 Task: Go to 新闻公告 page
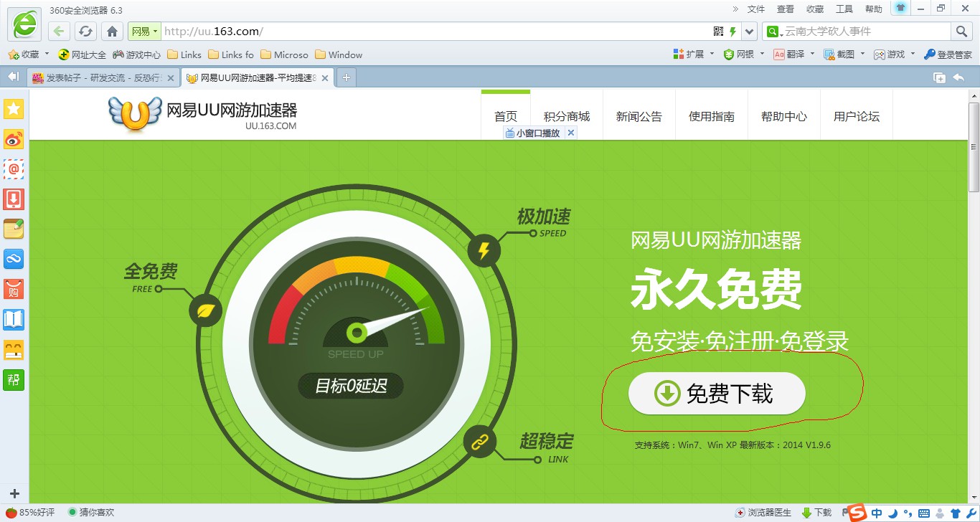pos(639,116)
